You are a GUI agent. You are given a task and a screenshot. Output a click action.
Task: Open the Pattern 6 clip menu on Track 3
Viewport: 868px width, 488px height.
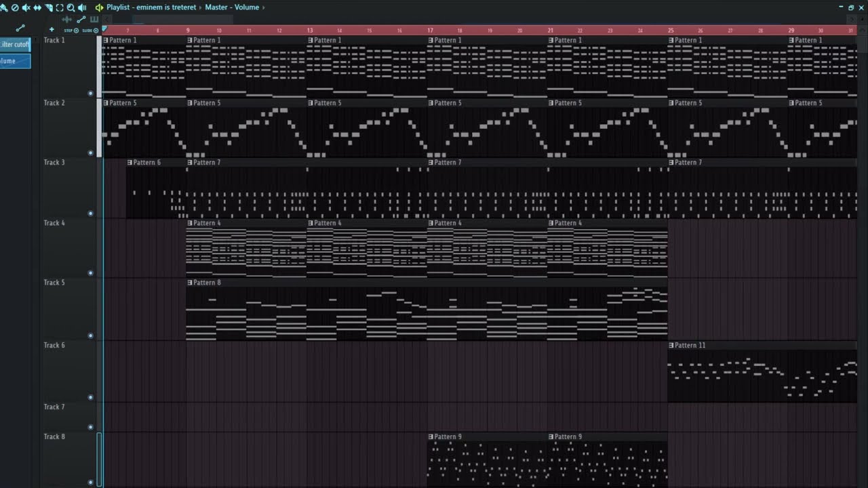[130, 163]
